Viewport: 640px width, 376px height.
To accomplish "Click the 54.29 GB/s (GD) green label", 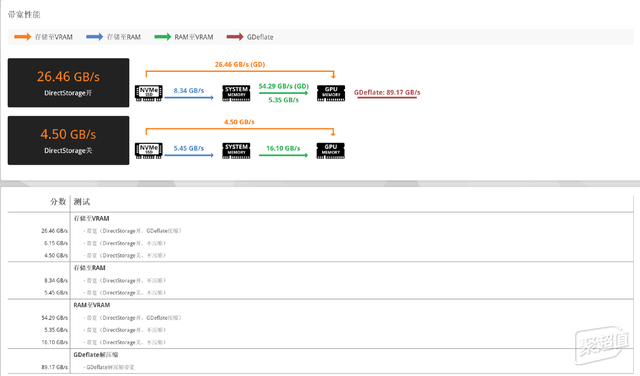I will [x=284, y=86].
